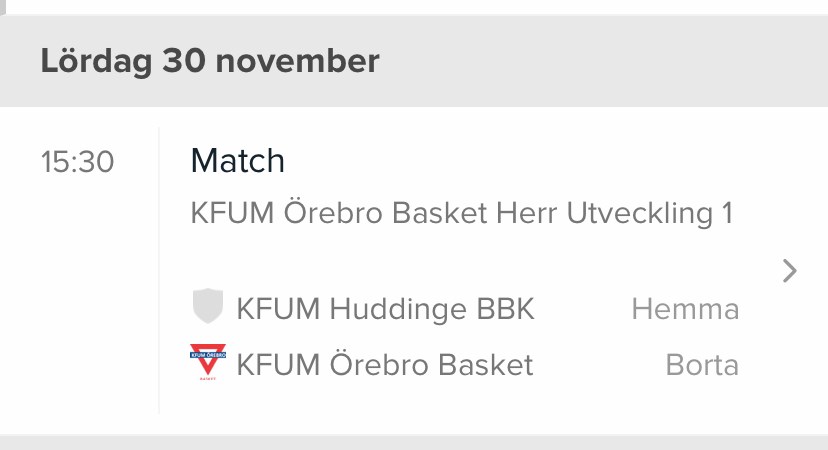This screenshot has height=450, width=828.
Task: Click the vertical divider beside the time
Action: (x=159, y=270)
